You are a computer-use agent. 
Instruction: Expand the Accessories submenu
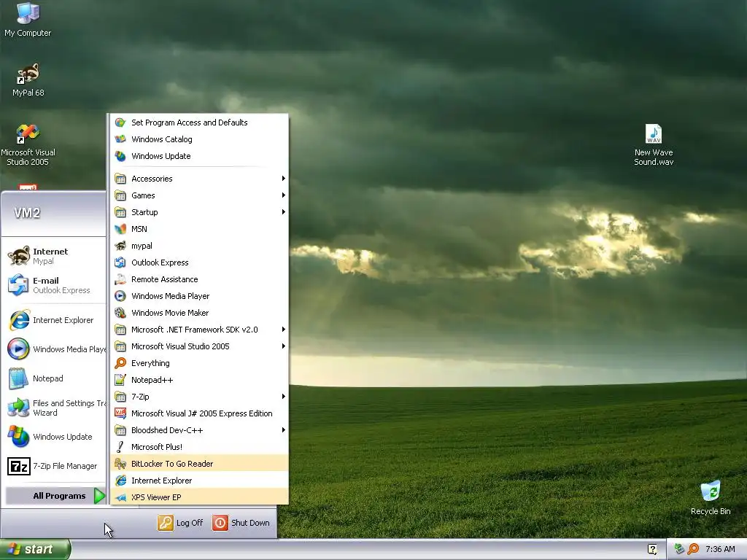[199, 179]
